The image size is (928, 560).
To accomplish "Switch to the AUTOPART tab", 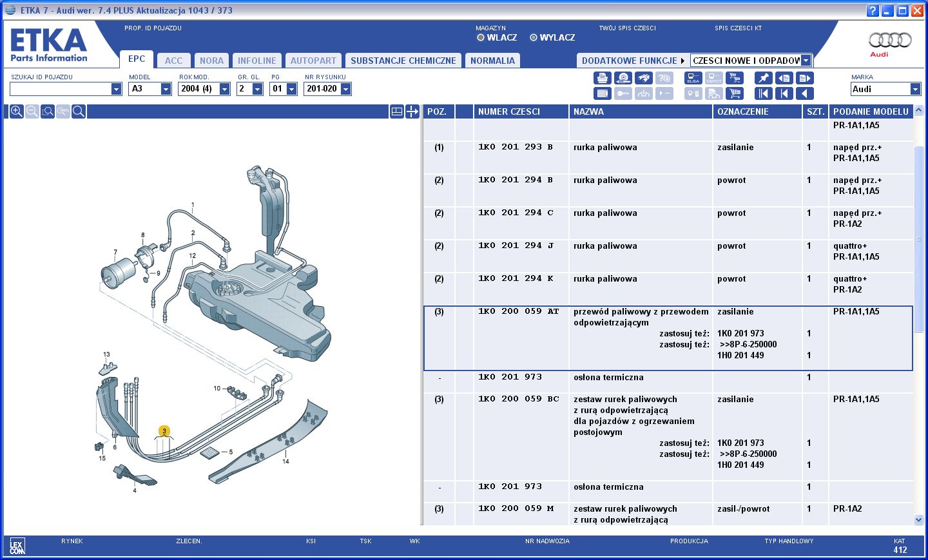I will point(313,61).
